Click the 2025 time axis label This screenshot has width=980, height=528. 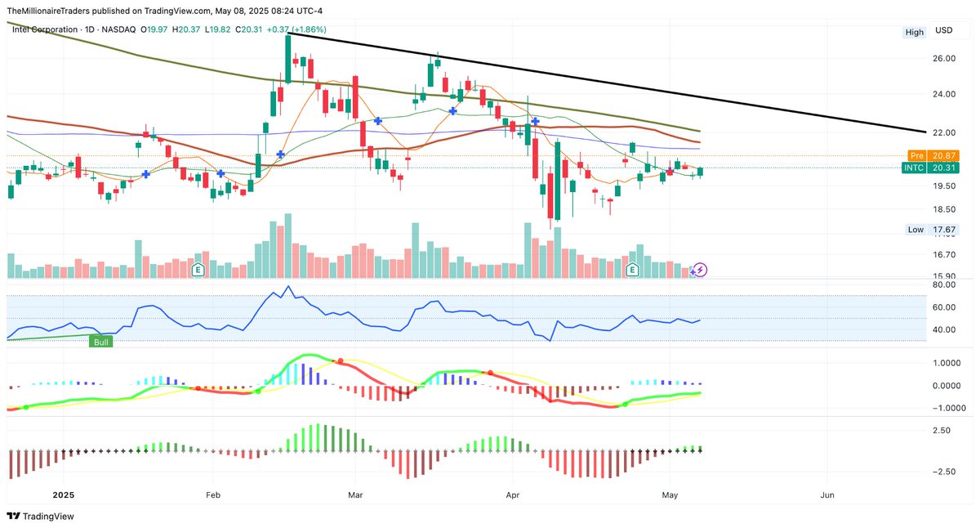(x=64, y=495)
